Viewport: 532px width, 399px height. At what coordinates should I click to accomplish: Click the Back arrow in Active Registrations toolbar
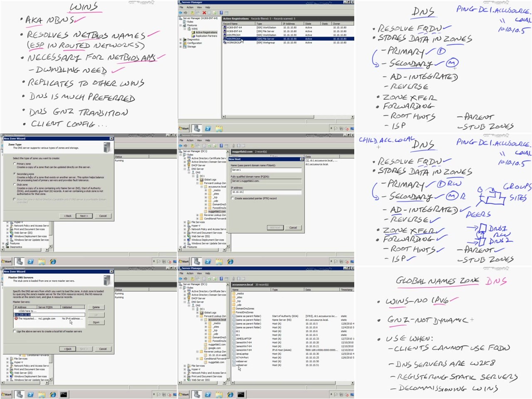click(x=181, y=12)
